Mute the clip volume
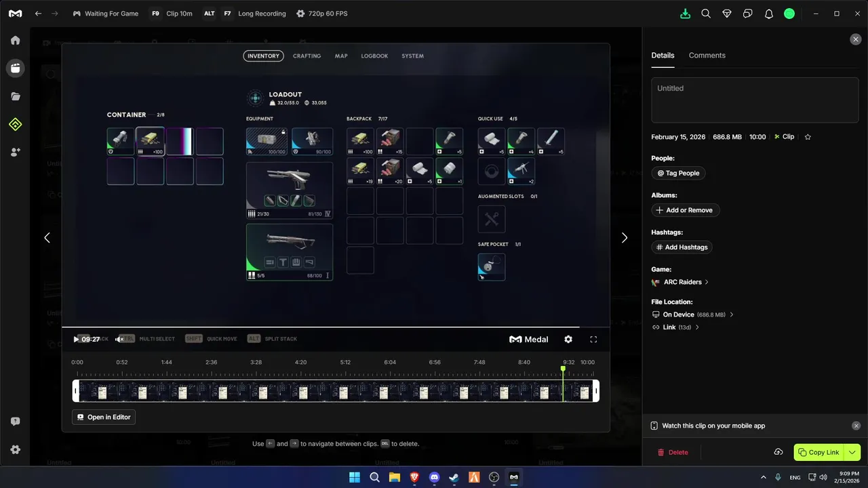 [x=119, y=340]
